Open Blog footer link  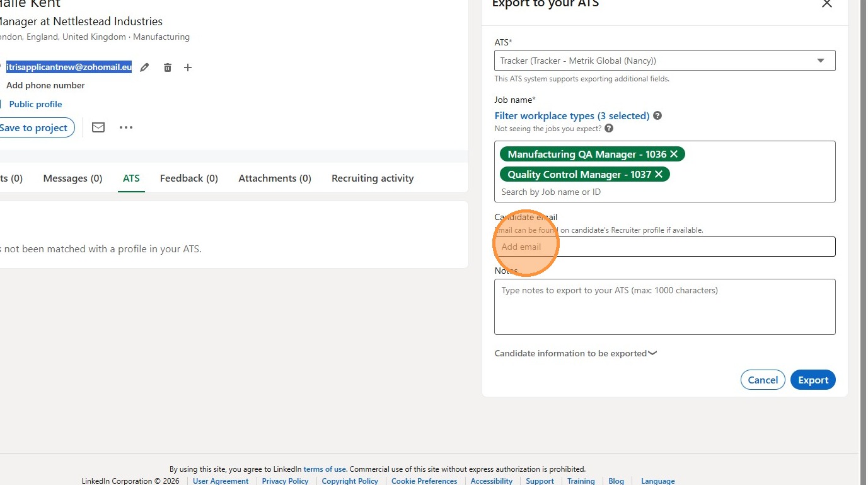(616, 481)
